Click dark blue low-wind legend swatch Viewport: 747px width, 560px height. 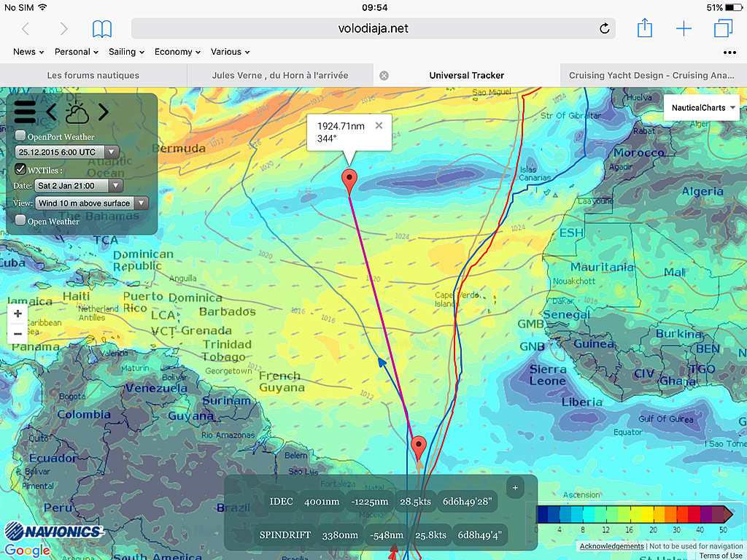pyautogui.click(x=542, y=514)
